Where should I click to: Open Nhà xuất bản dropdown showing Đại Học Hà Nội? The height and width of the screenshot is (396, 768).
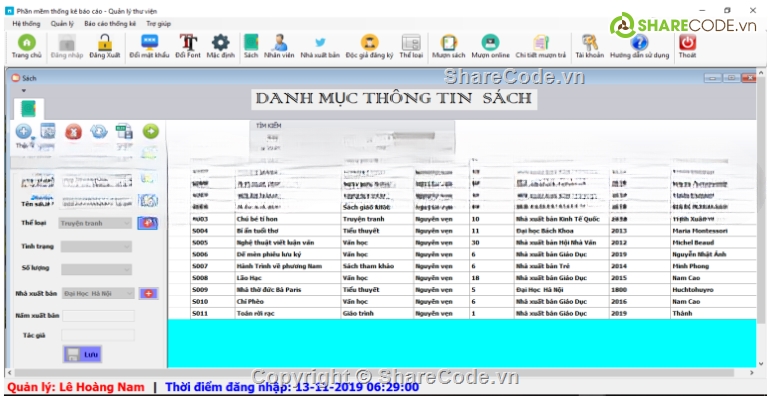pyautogui.click(x=98, y=293)
